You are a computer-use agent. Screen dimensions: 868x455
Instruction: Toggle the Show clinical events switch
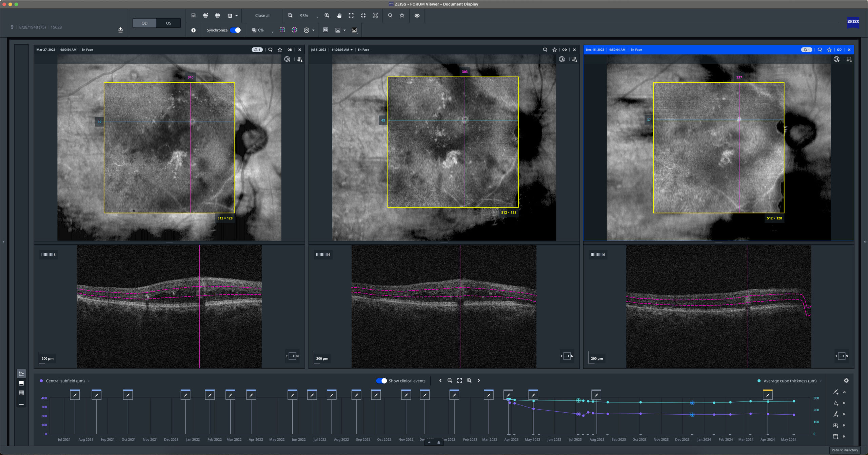(x=381, y=381)
